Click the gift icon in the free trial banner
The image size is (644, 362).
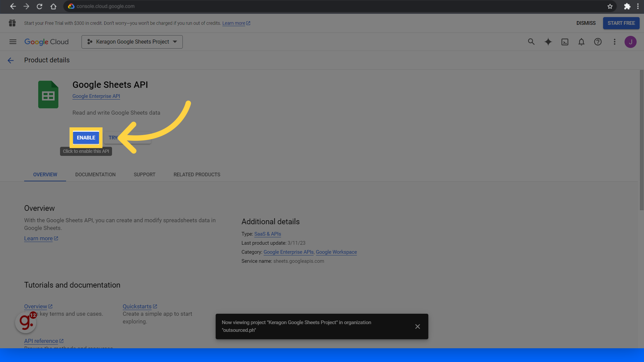[x=12, y=23]
